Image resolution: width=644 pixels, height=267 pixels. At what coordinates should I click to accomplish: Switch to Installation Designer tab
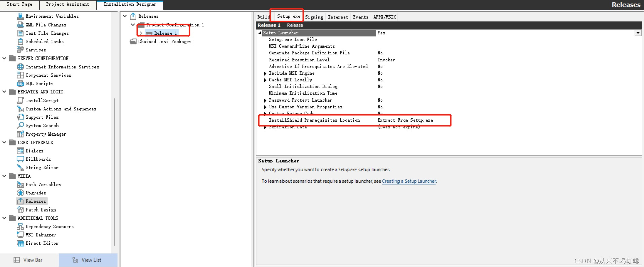[130, 4]
